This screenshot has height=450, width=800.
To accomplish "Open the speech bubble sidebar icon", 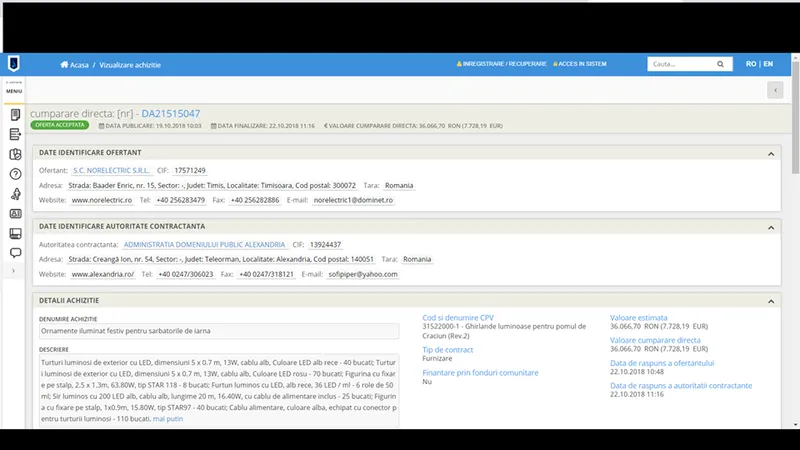I will tap(15, 253).
